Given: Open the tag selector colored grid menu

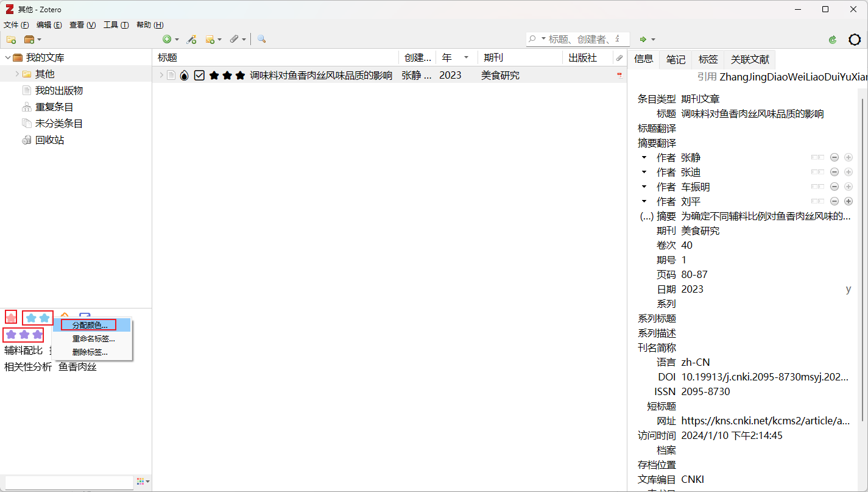Looking at the screenshot, I should pyautogui.click(x=143, y=482).
